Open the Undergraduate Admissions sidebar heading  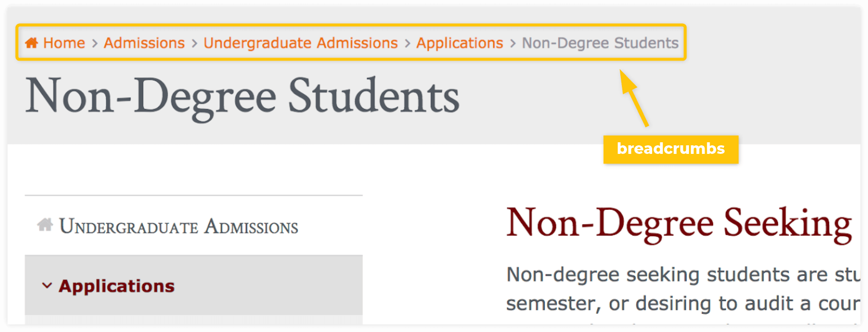179,227
